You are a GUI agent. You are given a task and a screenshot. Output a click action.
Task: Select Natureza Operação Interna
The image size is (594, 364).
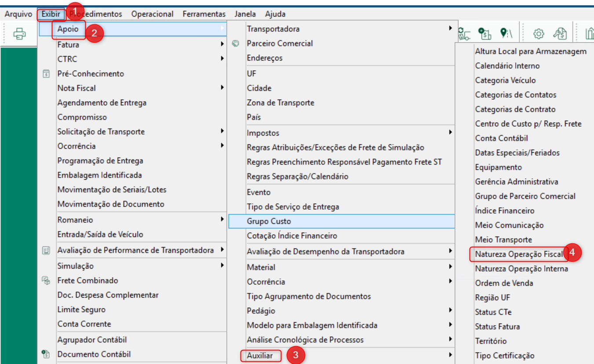coord(521,269)
